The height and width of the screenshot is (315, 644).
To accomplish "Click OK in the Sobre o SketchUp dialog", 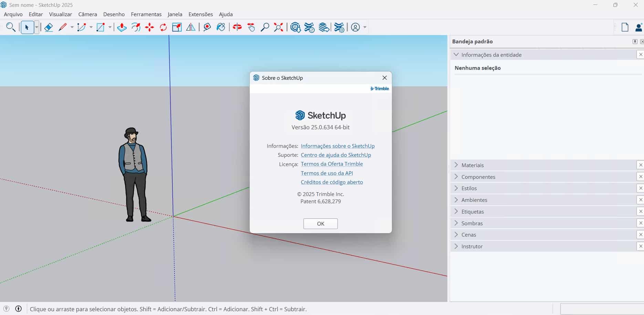I will 321,224.
